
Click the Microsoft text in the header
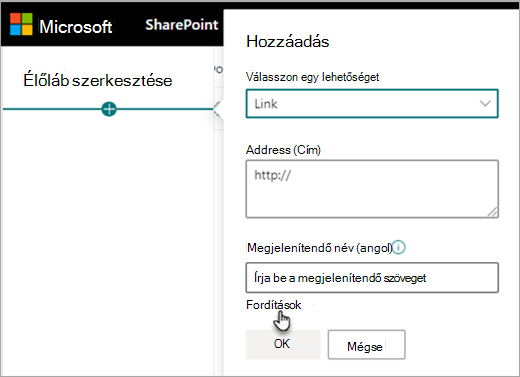point(76,27)
